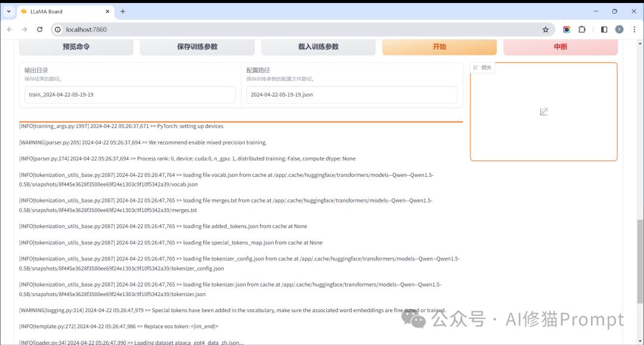Click the 'Replace eos token' log line

tap(119, 327)
